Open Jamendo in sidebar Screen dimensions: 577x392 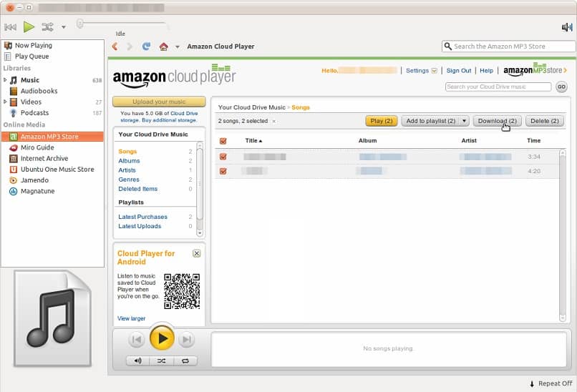(34, 180)
